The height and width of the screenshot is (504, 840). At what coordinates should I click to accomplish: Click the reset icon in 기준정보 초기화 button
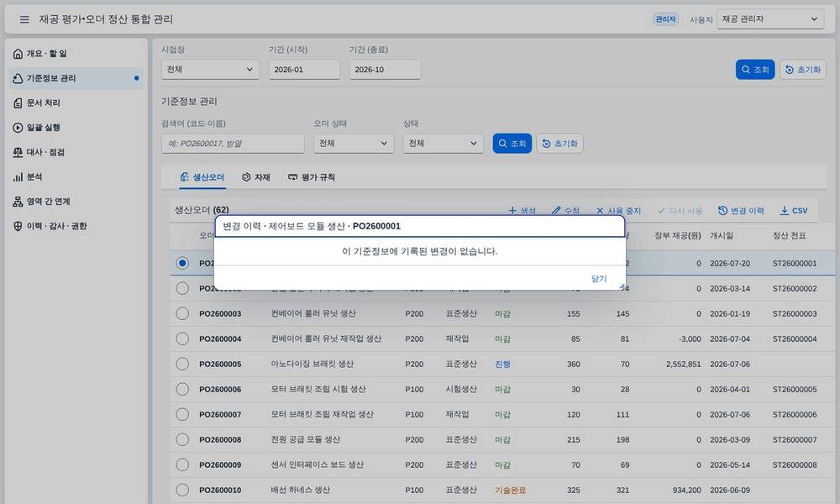coord(546,144)
